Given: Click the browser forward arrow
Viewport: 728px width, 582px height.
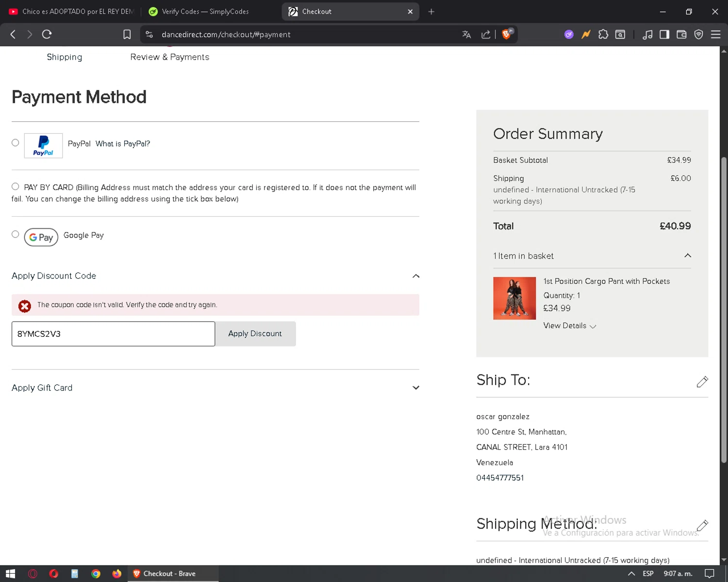Looking at the screenshot, I should 30,34.
